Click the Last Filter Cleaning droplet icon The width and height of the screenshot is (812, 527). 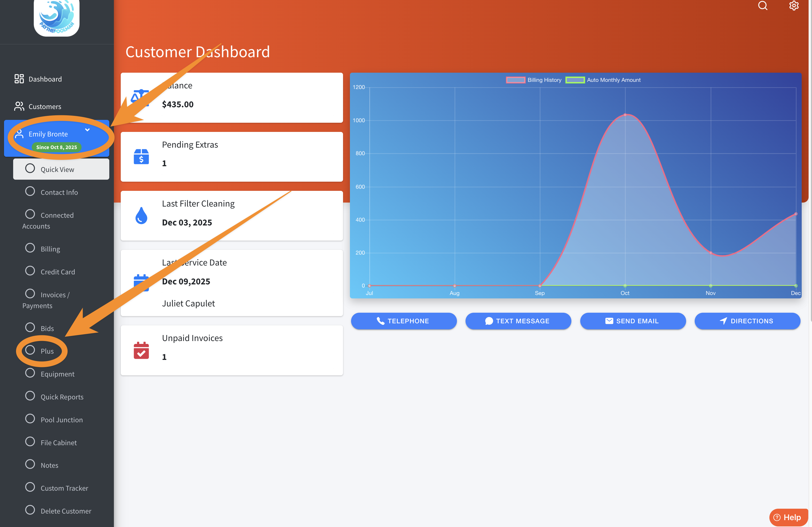(141, 215)
